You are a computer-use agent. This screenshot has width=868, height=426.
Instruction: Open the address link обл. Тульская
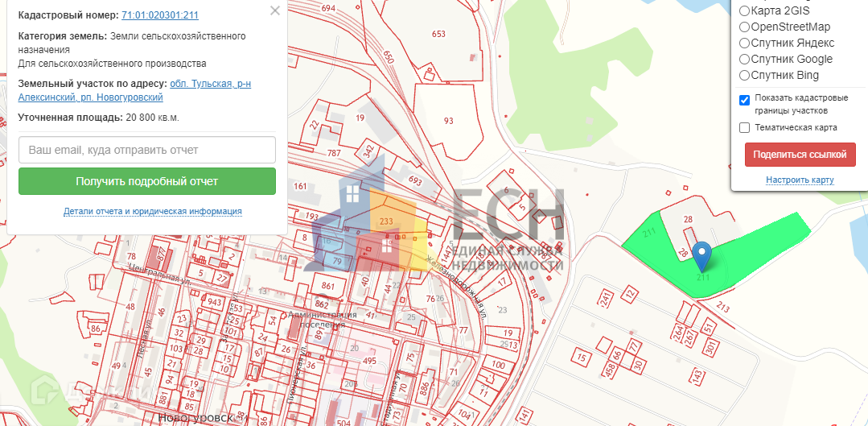tap(134, 90)
